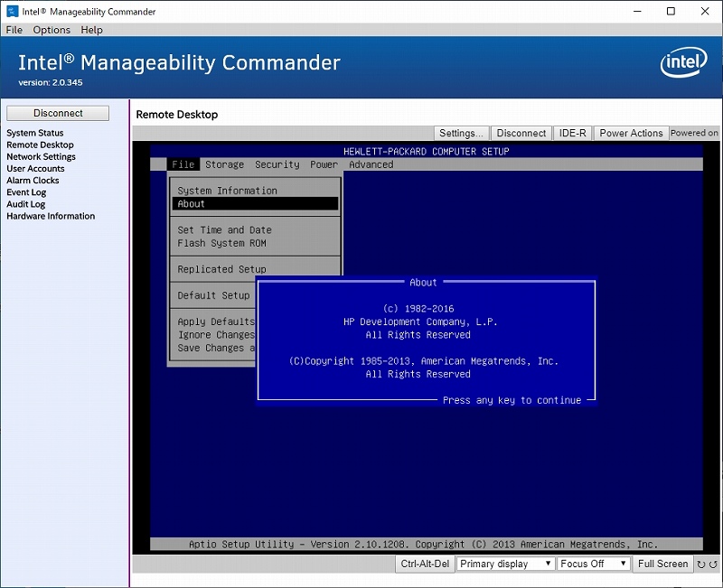Click the Disconnect button in the left sidebar
Viewport: 723px width, 588px height.
tap(58, 113)
